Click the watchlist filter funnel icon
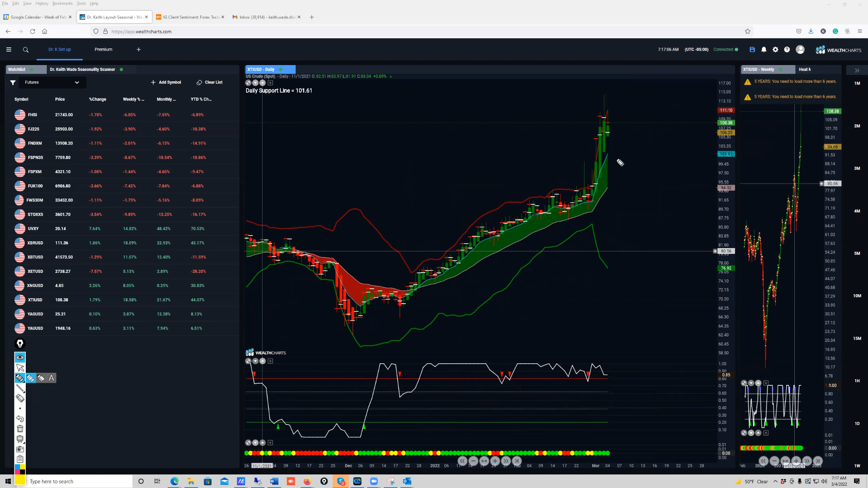 (x=13, y=83)
